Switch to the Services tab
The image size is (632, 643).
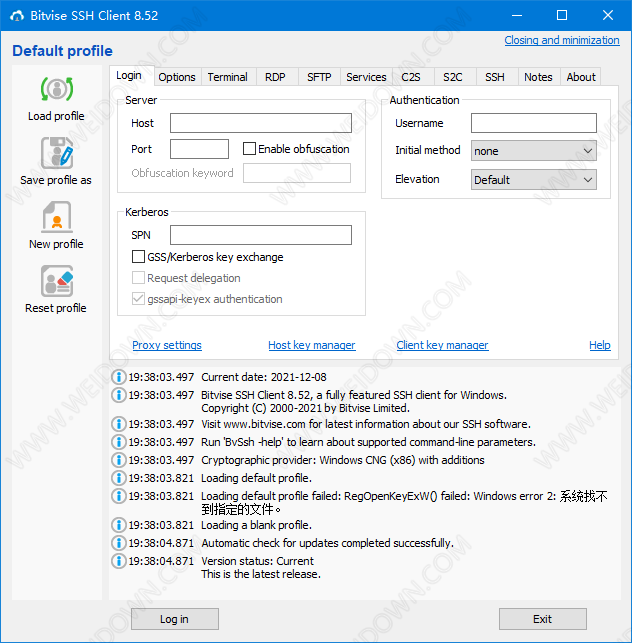366,77
